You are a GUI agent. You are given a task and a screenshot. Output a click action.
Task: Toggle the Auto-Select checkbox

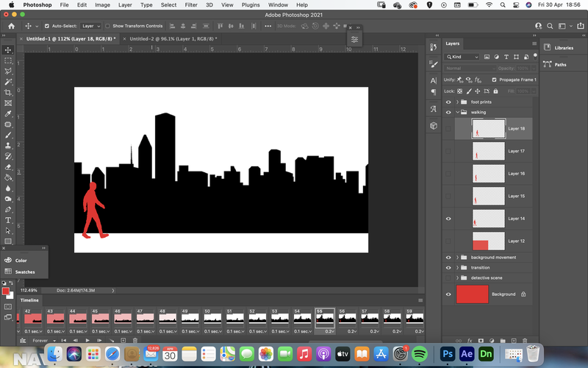coord(47,26)
